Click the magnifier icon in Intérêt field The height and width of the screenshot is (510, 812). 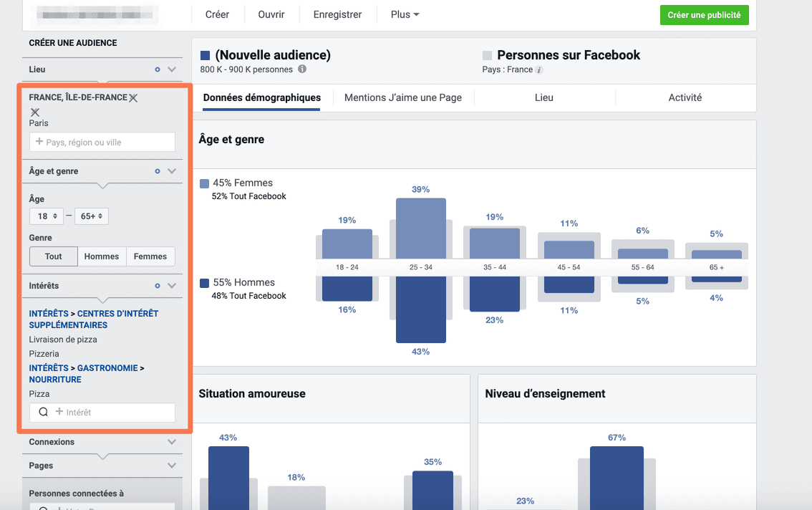point(43,413)
